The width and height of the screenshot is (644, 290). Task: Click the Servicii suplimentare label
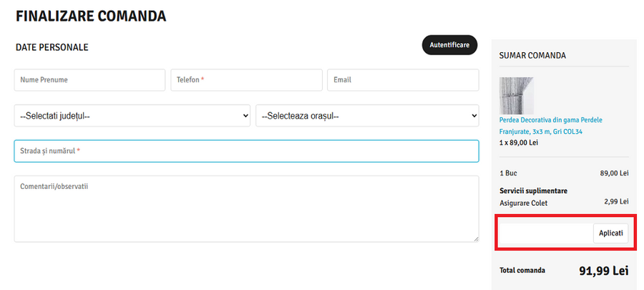[x=533, y=191]
